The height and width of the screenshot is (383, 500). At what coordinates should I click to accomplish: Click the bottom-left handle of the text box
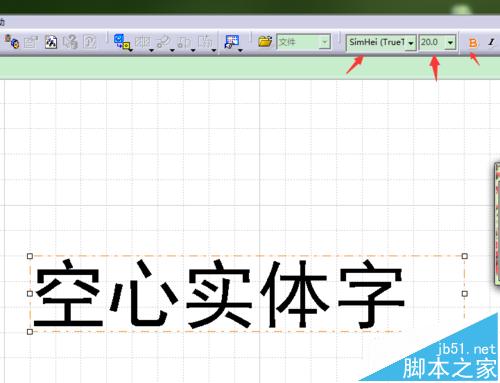click(x=30, y=332)
